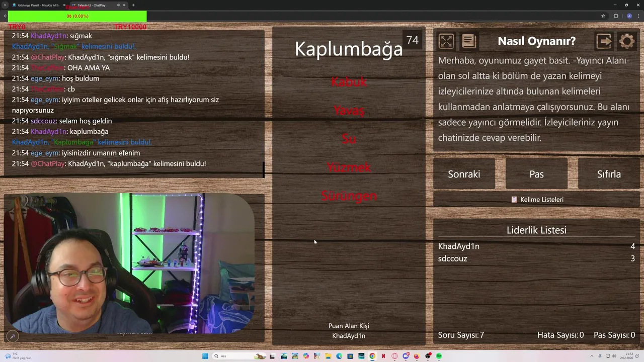Click the Sonraki button
644x362 pixels.
(x=464, y=174)
